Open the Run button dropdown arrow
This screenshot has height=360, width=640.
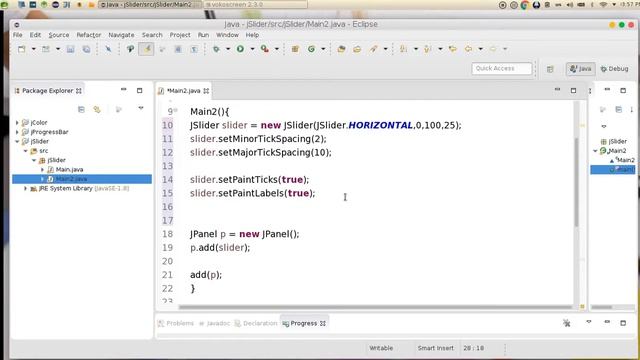click(252, 49)
